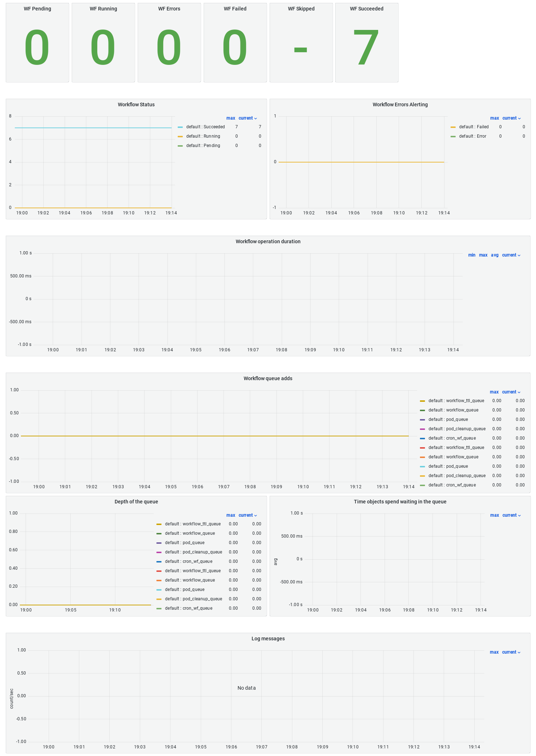
Task: Open Time objects spend waiting title menu
Action: click(x=400, y=502)
